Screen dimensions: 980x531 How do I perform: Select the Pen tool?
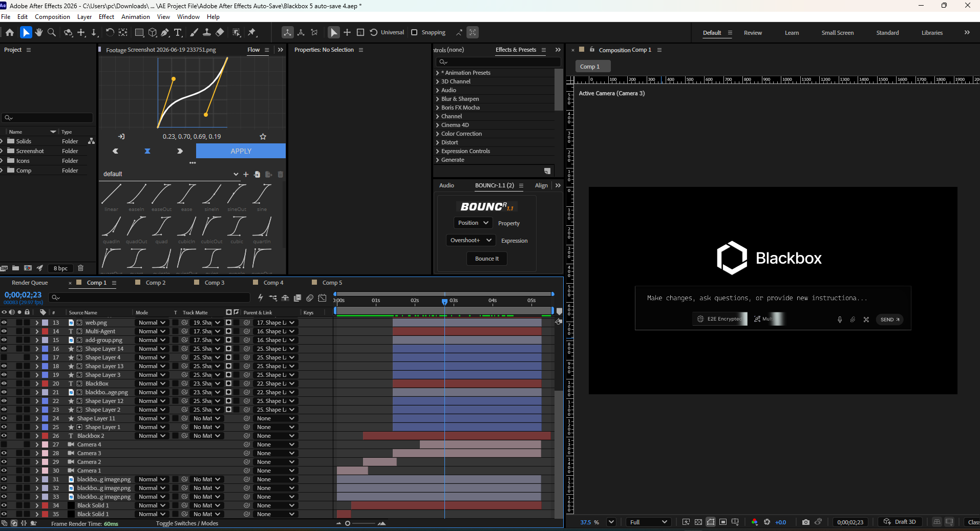point(165,32)
